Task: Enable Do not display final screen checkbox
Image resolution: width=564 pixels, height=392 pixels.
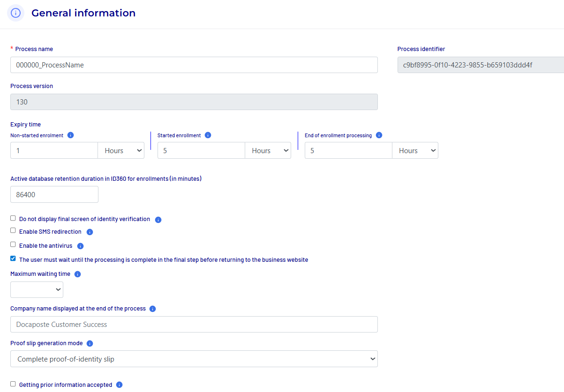Action: click(13, 218)
